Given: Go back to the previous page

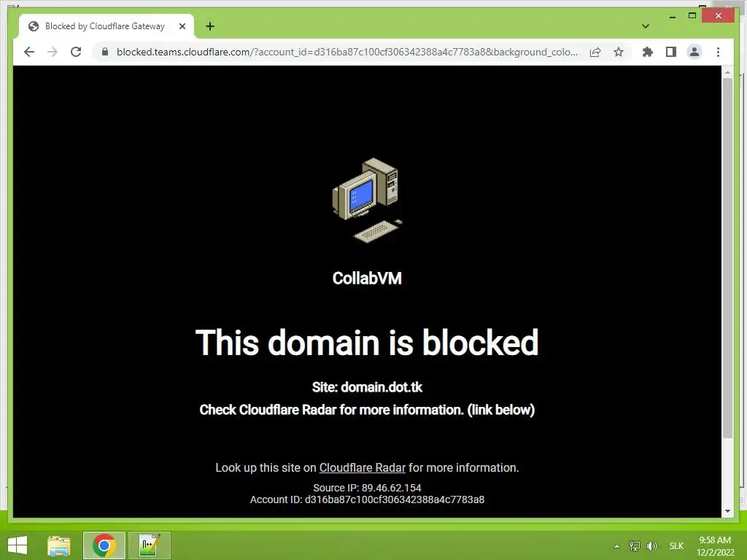Looking at the screenshot, I should [x=29, y=52].
